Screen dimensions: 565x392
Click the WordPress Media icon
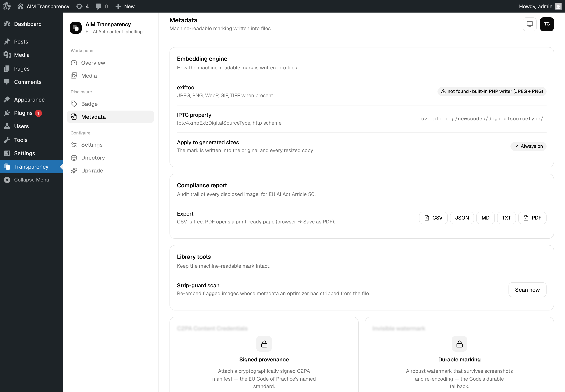(x=7, y=55)
